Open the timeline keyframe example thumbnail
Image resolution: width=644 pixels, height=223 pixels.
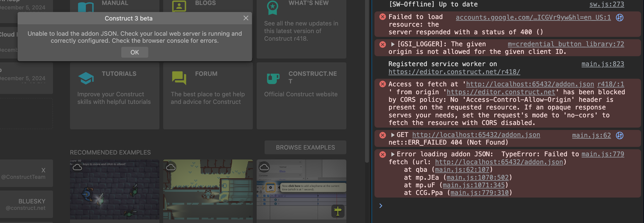point(301,190)
